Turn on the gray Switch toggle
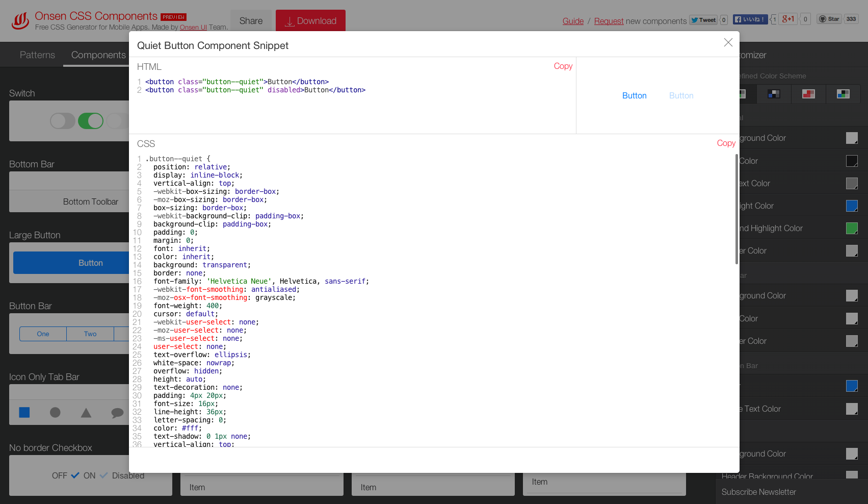 tap(62, 121)
